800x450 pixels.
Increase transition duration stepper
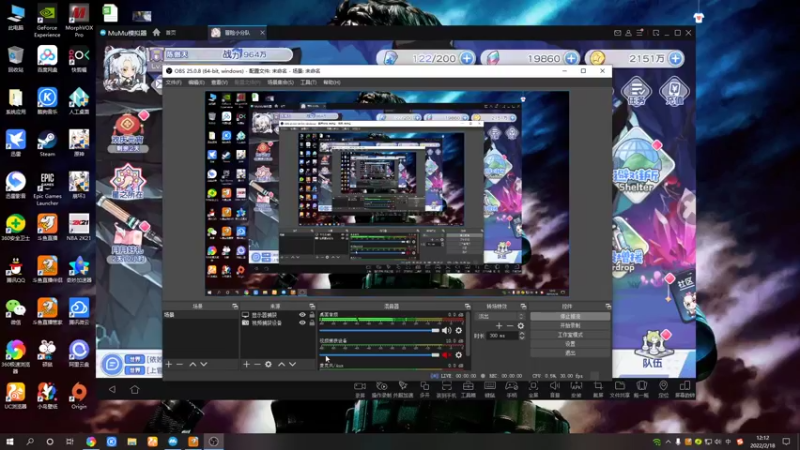[x=521, y=334]
